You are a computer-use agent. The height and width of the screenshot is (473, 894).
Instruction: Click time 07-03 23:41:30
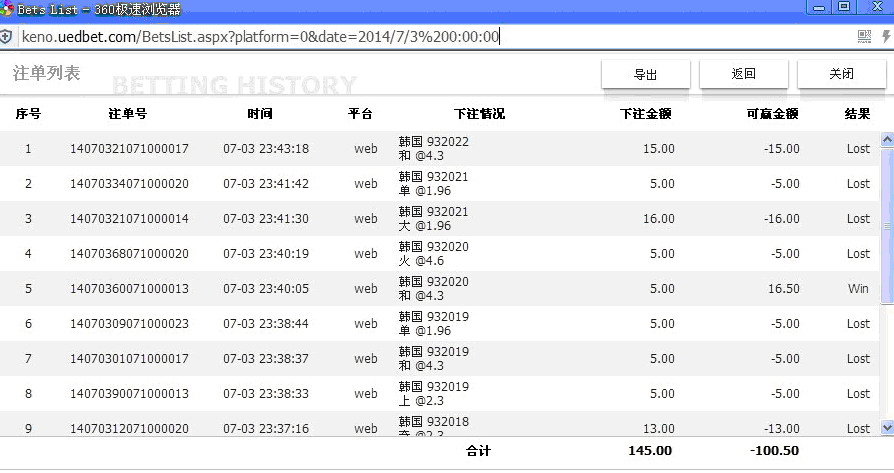pyautogui.click(x=266, y=219)
